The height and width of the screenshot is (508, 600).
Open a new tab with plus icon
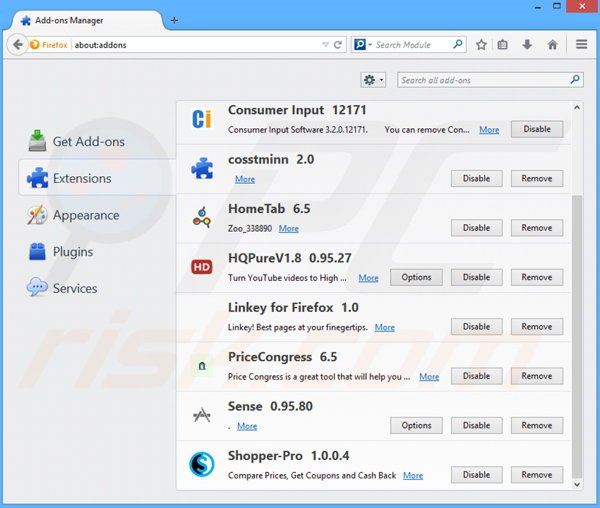click(x=174, y=20)
